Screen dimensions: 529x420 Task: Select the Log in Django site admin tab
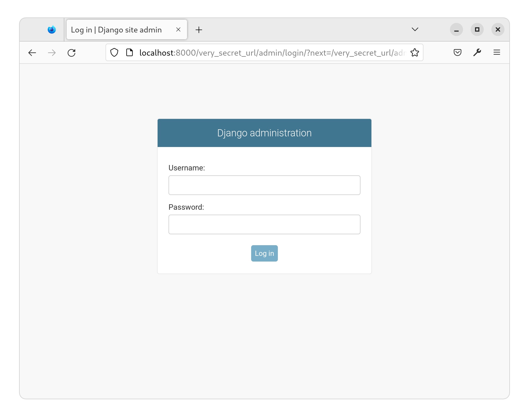[x=116, y=29]
